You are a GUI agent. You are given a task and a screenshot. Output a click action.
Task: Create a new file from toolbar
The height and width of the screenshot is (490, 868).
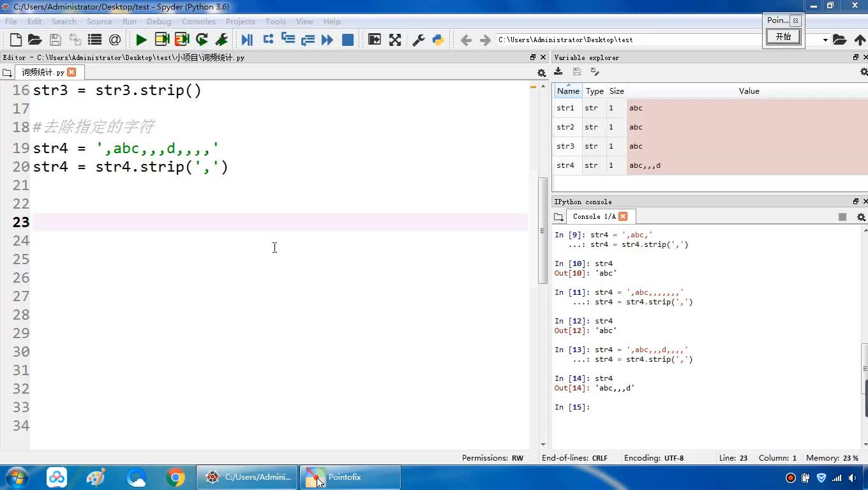(16, 40)
